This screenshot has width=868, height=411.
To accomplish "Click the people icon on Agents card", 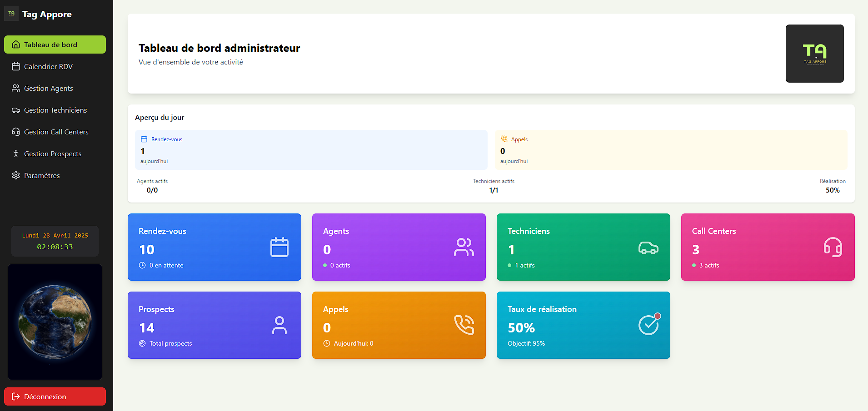I will (x=464, y=247).
